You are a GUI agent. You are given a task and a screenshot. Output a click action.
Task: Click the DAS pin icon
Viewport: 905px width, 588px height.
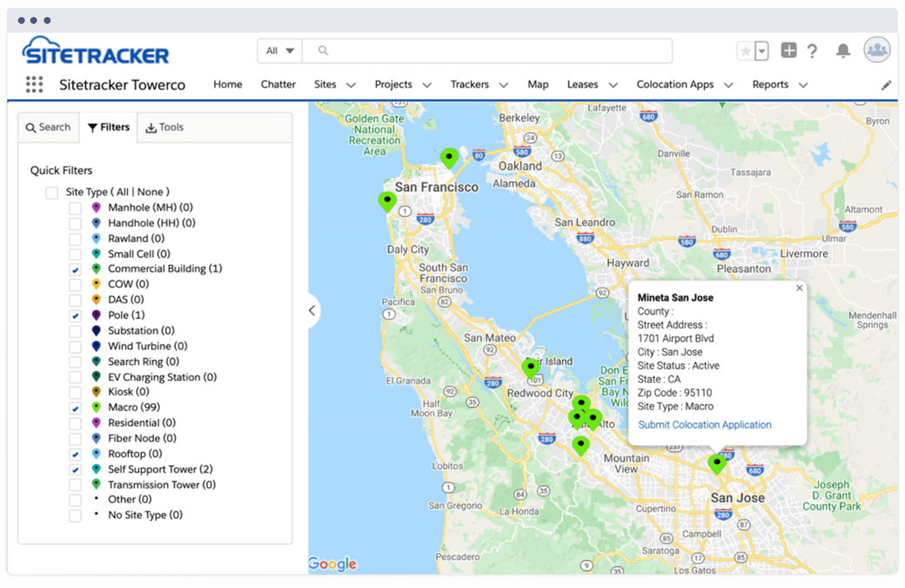click(96, 300)
